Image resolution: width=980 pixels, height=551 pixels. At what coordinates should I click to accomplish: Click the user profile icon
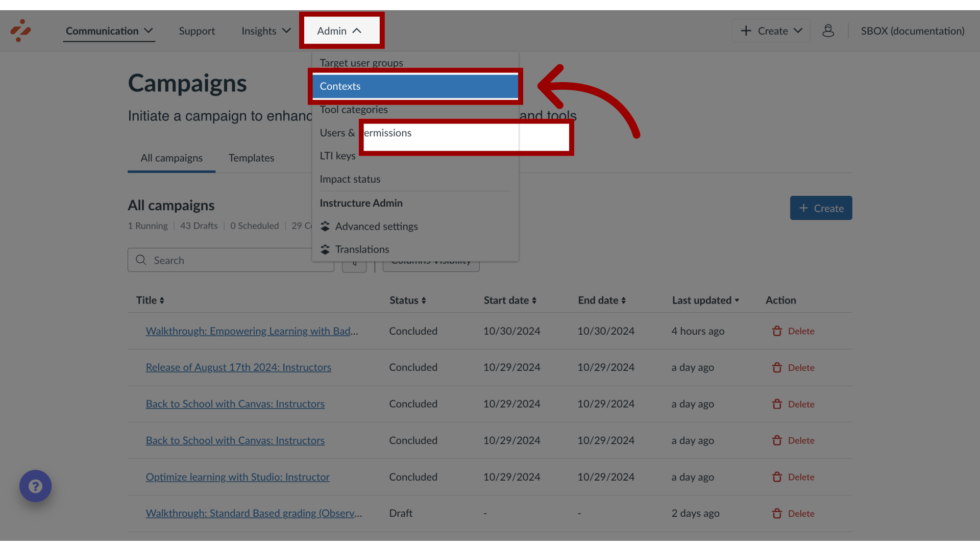[x=828, y=30]
